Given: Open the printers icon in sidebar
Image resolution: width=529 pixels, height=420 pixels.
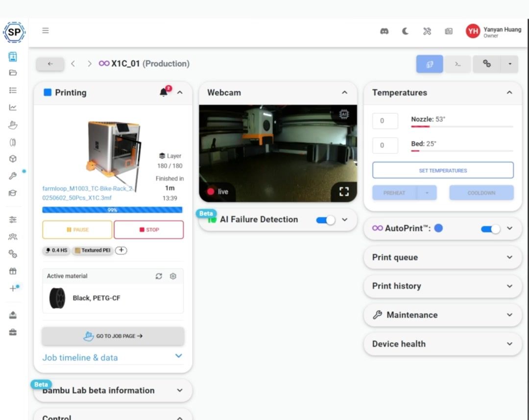Looking at the screenshot, I should (13, 57).
